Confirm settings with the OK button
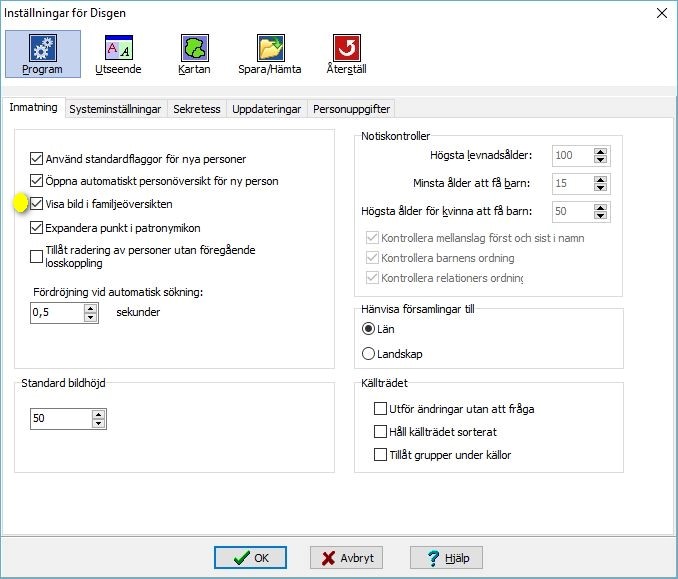 (x=250, y=557)
